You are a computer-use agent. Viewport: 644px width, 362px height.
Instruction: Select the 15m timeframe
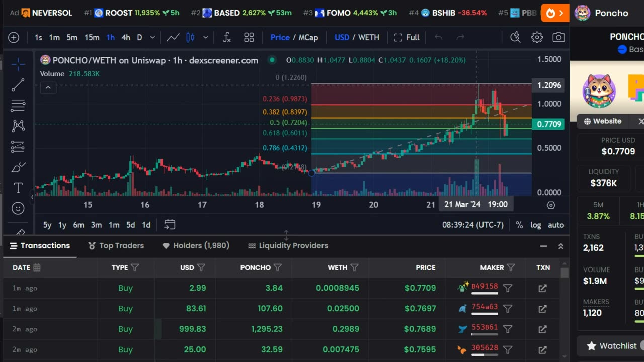(92, 37)
